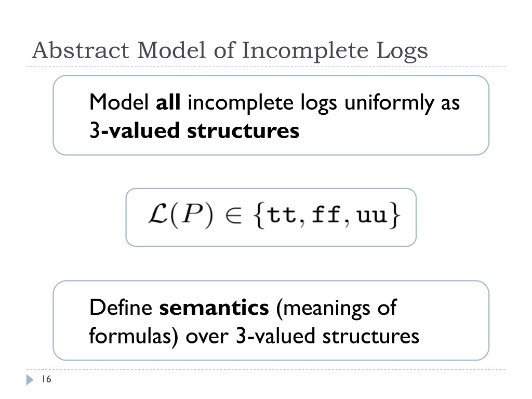The width and height of the screenshot is (532, 399).
Task: Click slide number 16
Action: (46, 379)
